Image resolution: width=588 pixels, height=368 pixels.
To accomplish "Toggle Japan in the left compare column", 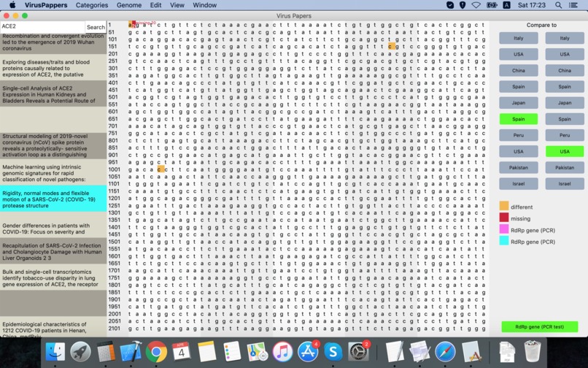I will point(518,103).
